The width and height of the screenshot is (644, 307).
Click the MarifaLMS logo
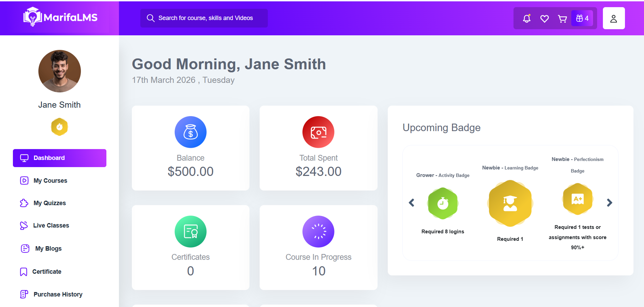point(60,17)
